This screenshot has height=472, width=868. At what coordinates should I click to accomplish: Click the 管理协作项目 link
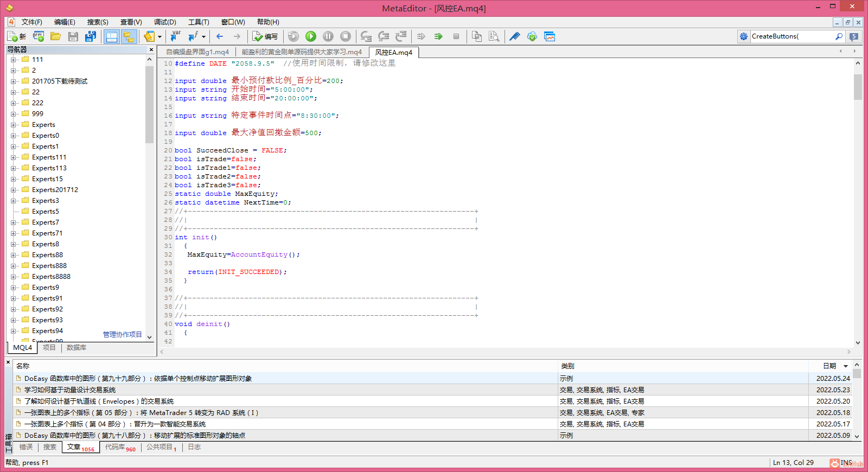coord(123,335)
